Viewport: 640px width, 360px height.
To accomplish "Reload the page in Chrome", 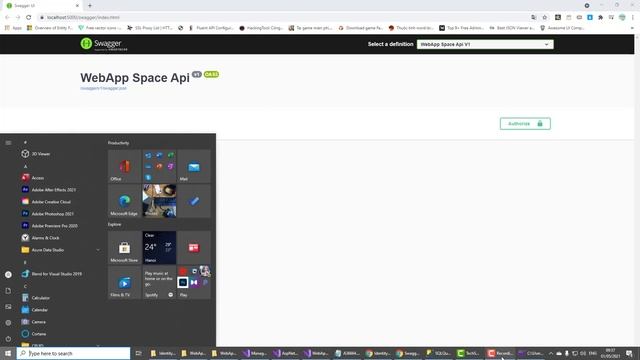I will (29, 17).
